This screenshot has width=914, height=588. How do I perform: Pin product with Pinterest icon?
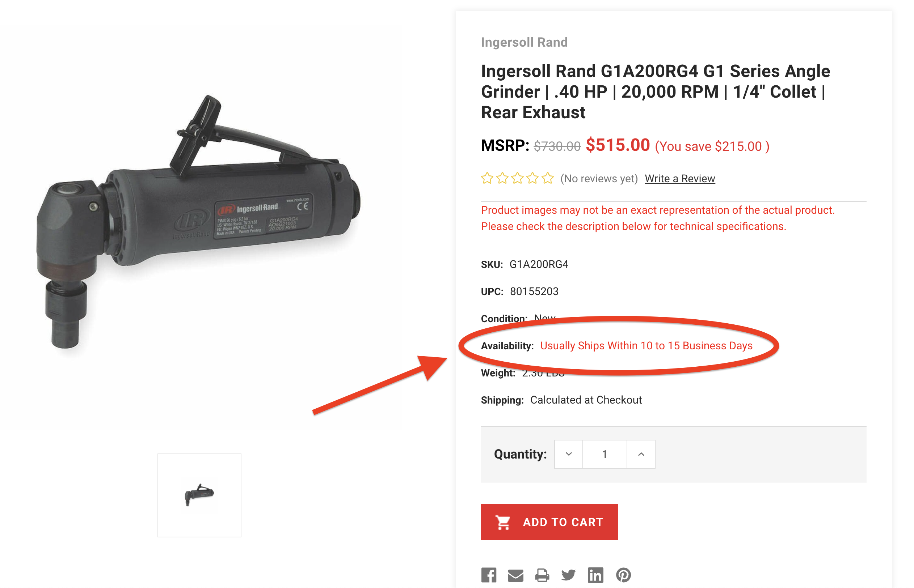pos(623,575)
